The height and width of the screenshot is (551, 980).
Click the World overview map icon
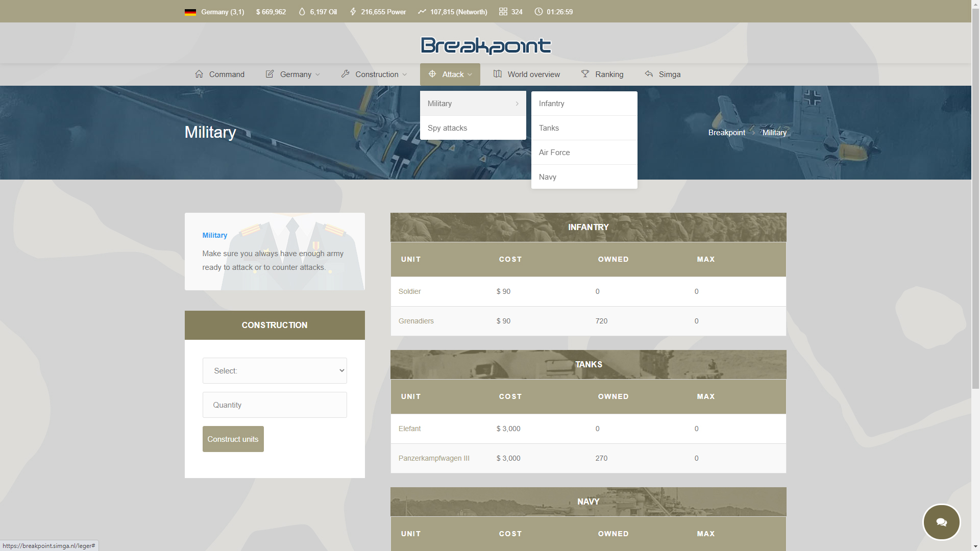tap(497, 74)
